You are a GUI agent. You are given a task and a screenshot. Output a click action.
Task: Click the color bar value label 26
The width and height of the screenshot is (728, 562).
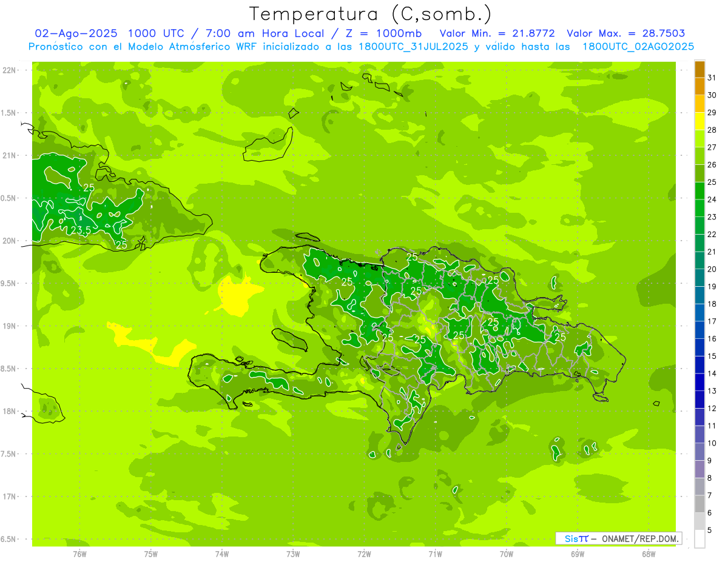coord(712,165)
